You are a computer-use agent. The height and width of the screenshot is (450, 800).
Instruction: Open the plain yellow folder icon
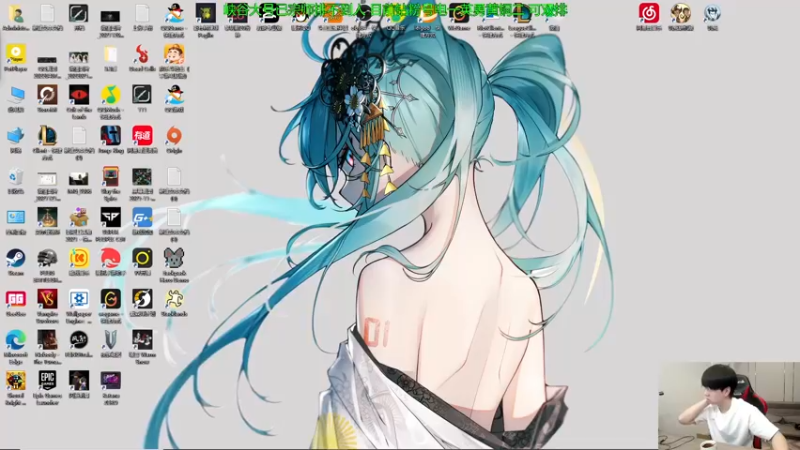(x=111, y=54)
